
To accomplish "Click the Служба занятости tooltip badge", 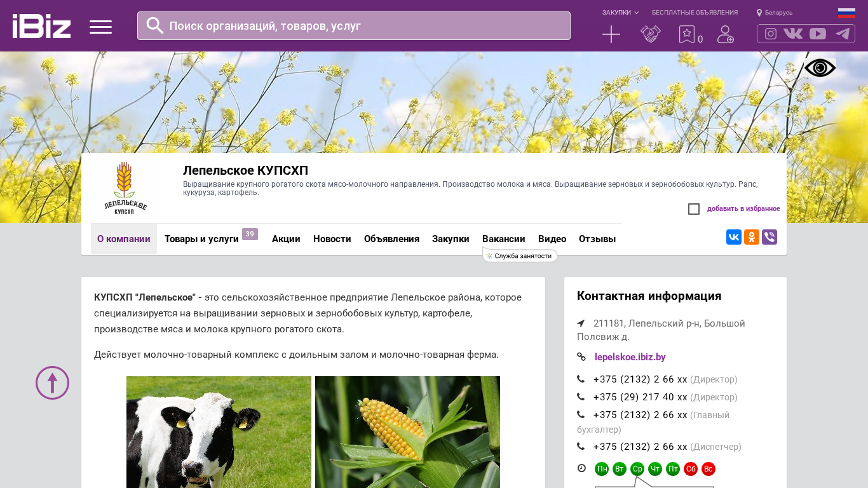I will pyautogui.click(x=520, y=255).
